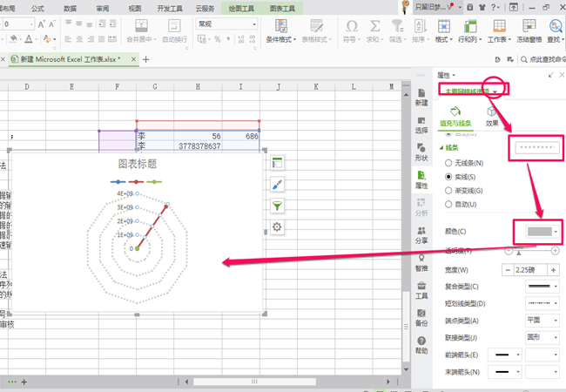This screenshot has height=392, width=566.
Task: Click the chart elements button beside chart
Action: tap(277, 163)
